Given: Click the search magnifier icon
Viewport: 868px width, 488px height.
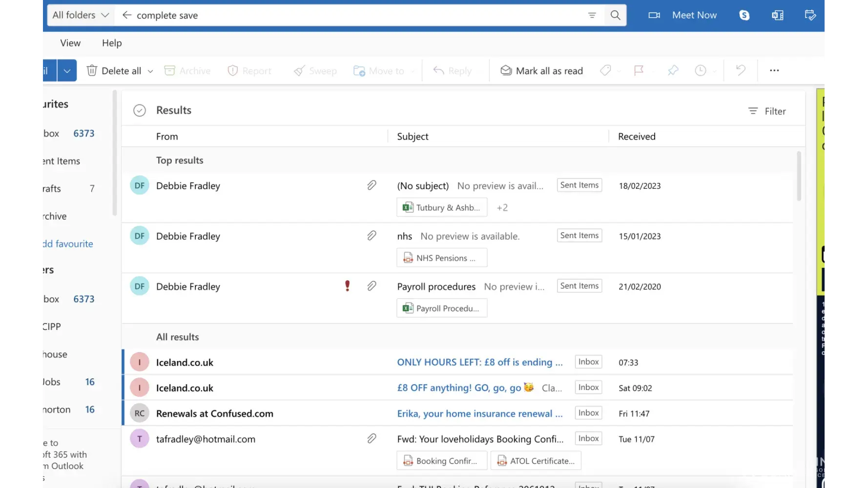Looking at the screenshot, I should (x=615, y=15).
